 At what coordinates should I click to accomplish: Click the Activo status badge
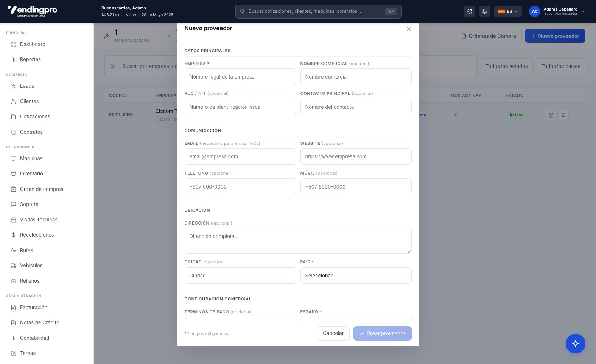coord(515,115)
